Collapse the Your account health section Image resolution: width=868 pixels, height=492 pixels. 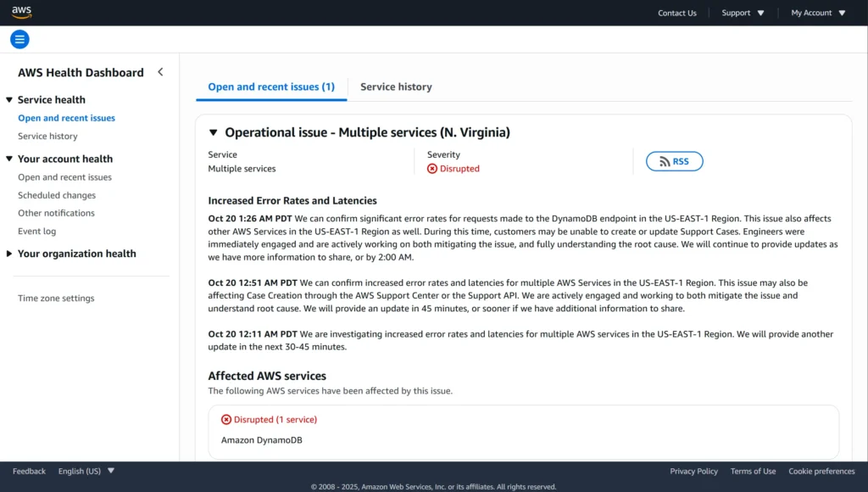point(9,159)
